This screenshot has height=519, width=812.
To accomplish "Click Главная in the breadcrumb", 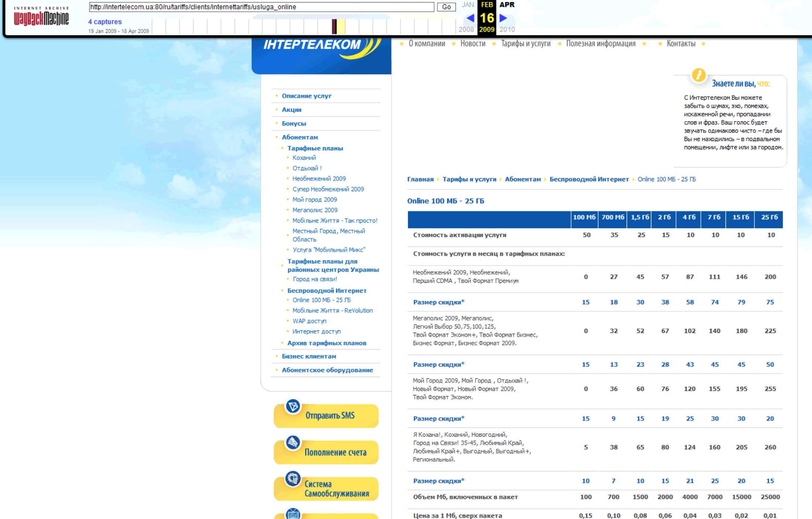I will (x=420, y=179).
